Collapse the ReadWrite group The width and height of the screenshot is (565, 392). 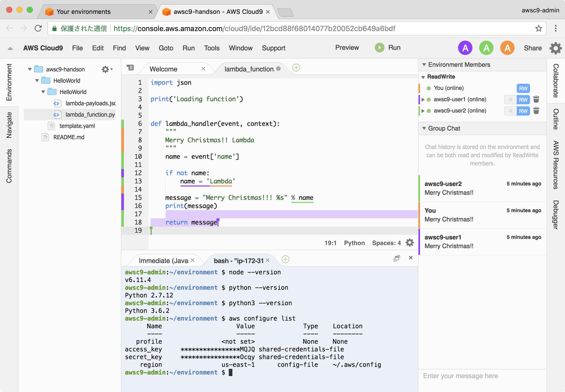pos(423,77)
